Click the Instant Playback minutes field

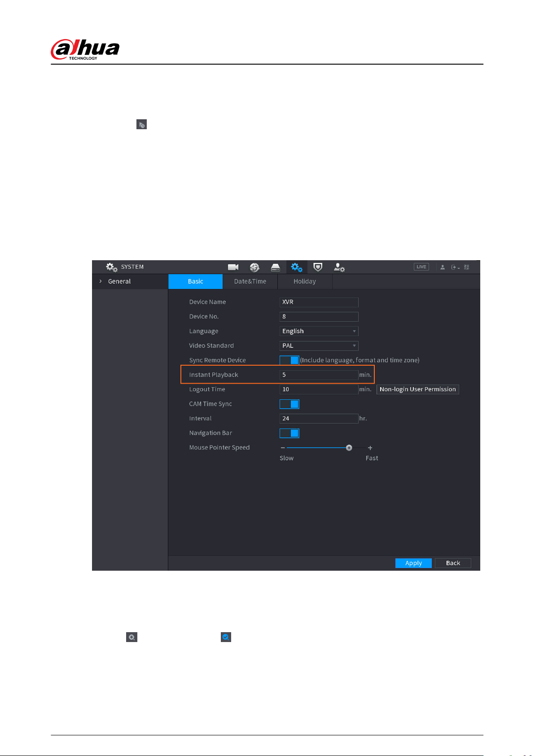point(319,375)
